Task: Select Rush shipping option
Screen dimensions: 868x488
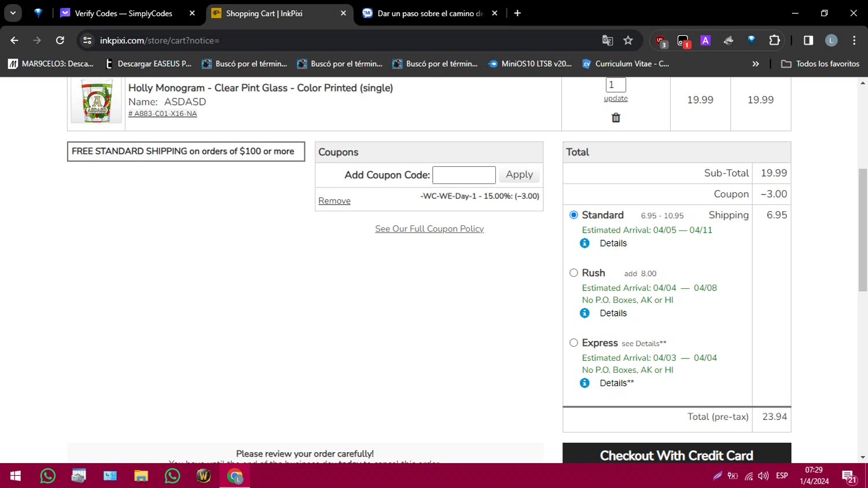Action: coord(573,273)
